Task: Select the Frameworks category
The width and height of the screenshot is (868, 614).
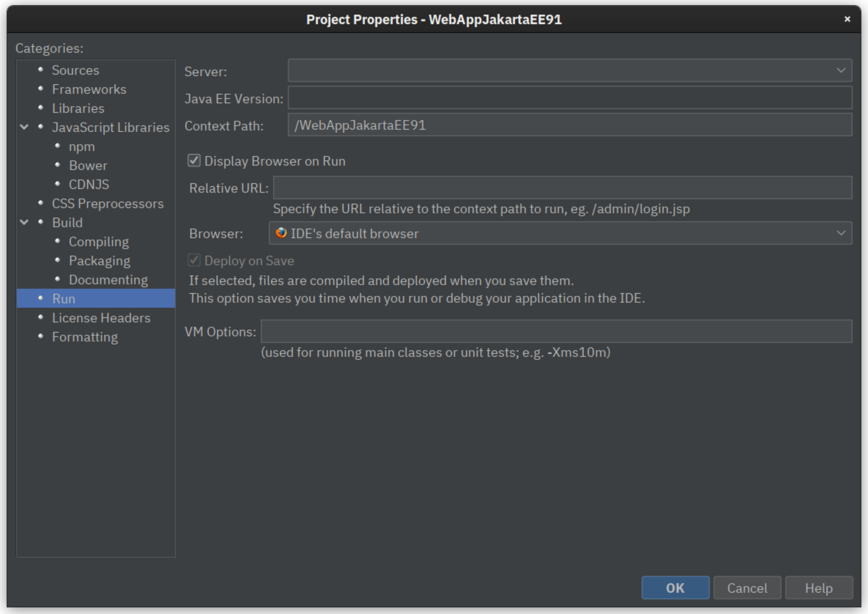Action: [x=89, y=89]
